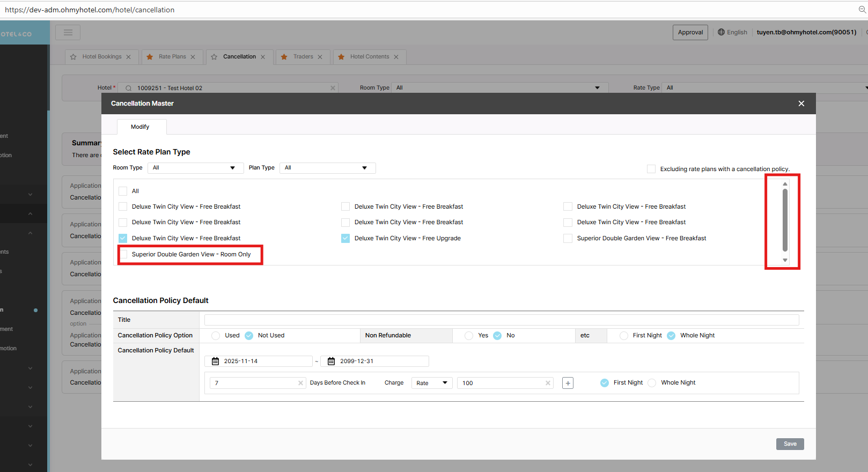Viewport: 868px width, 472px height.
Task: Open the end date calendar icon
Action: pyautogui.click(x=332, y=362)
